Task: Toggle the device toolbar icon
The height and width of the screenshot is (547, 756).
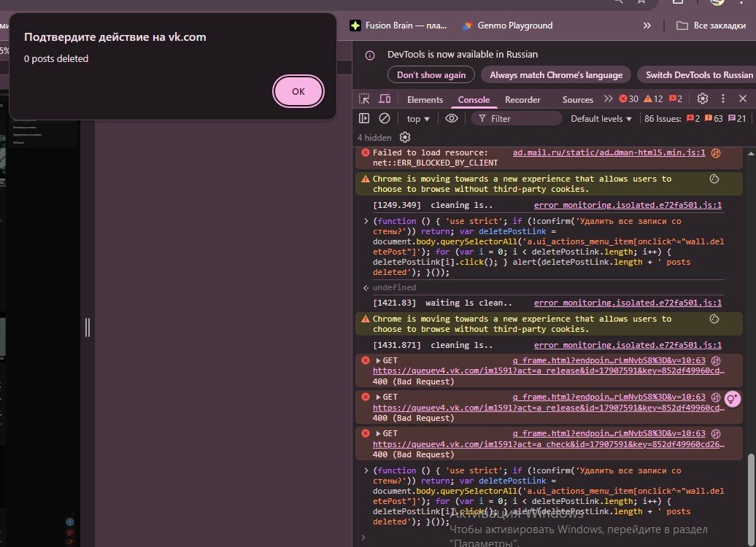Action: 385,98
